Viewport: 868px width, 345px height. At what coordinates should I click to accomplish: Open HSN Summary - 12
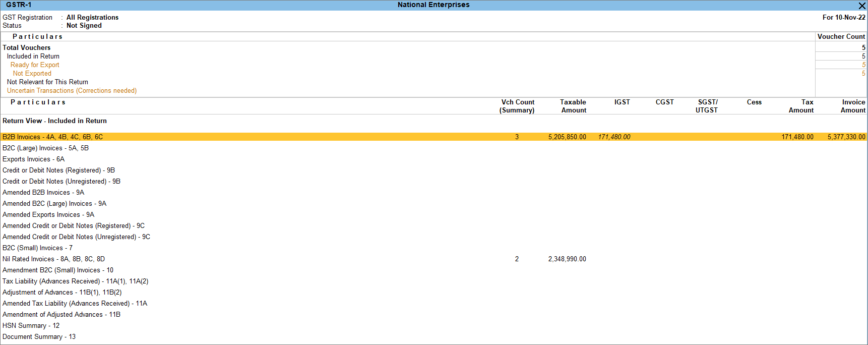tap(31, 325)
